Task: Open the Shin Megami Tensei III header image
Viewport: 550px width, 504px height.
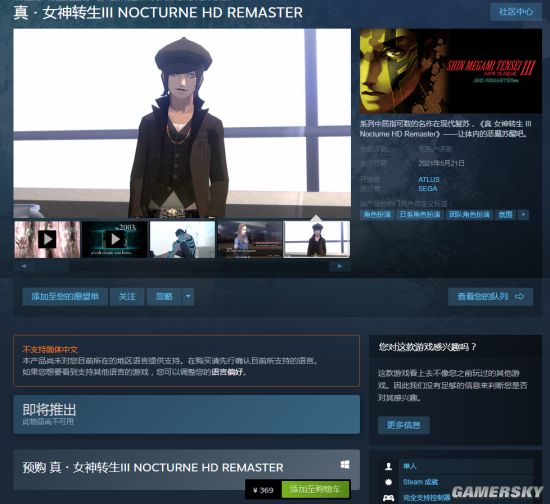Action: (451, 71)
